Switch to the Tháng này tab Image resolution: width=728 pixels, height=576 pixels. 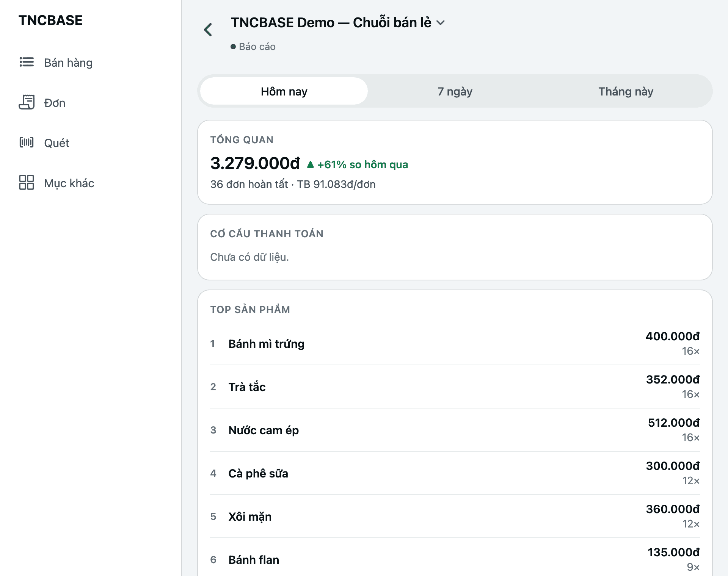click(626, 91)
